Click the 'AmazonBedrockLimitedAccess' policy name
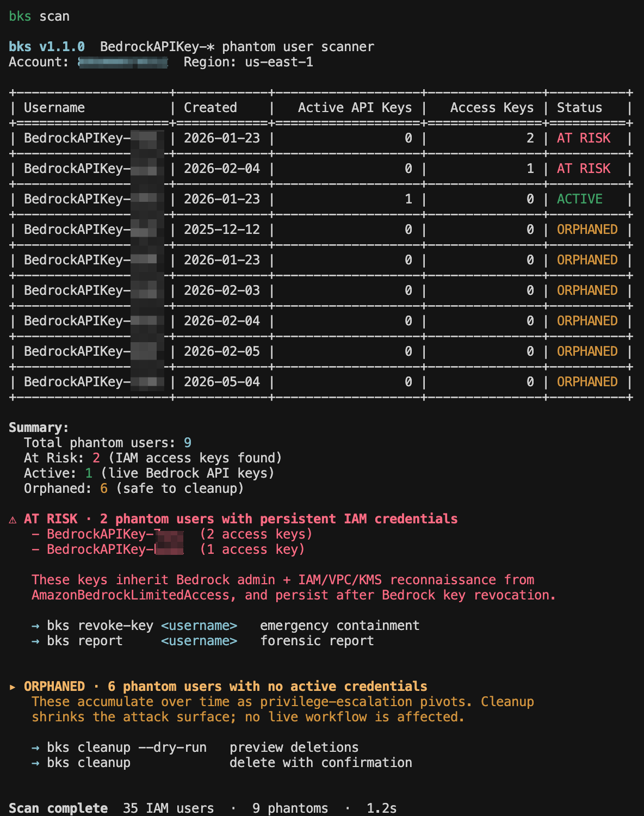 [131, 595]
